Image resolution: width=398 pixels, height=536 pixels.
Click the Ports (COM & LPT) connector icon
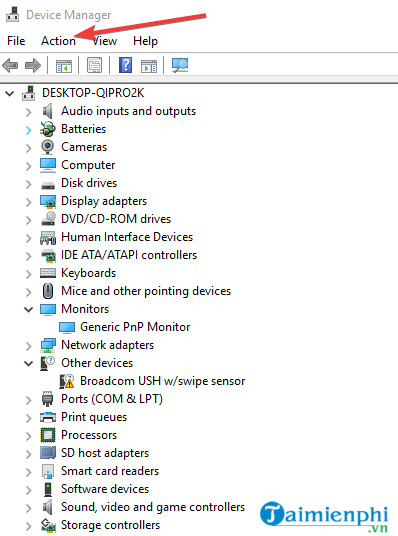coord(48,399)
